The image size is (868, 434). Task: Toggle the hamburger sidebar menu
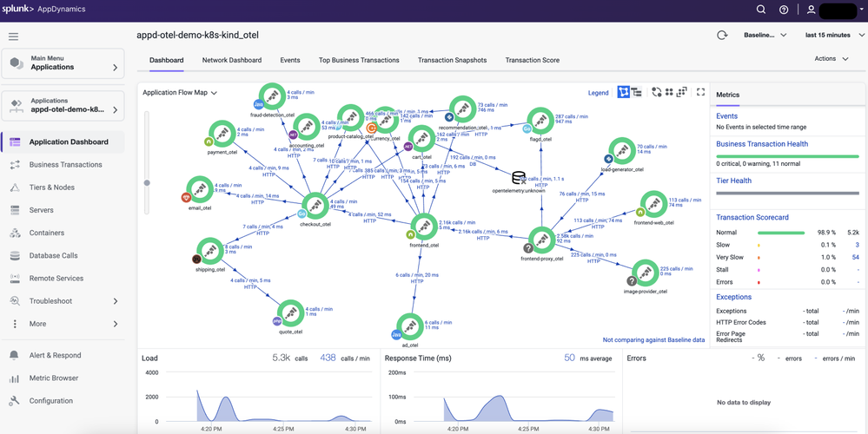click(x=13, y=36)
